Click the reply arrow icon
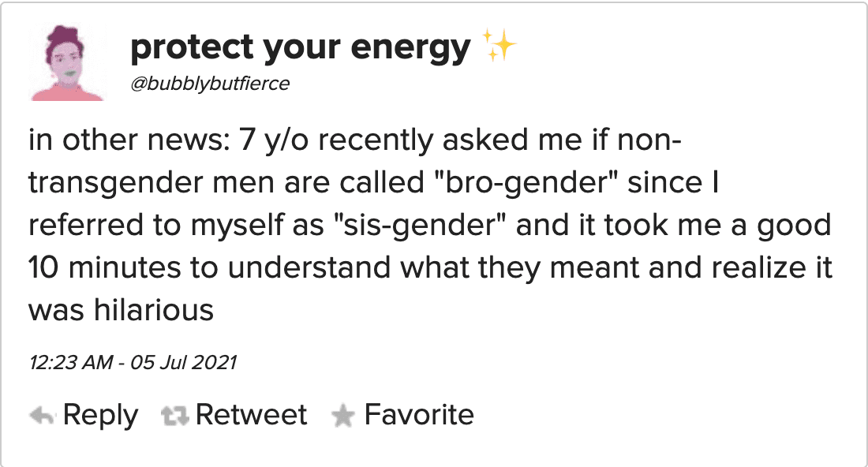The width and height of the screenshot is (868, 467). click(x=42, y=416)
